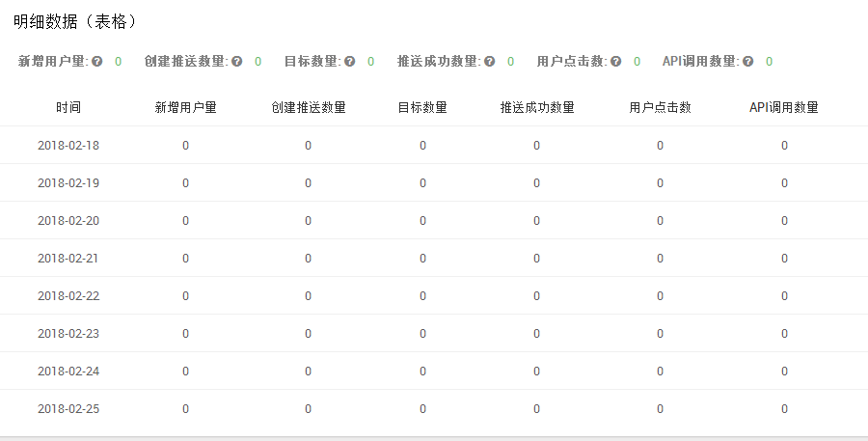
Task: Click green 0 value next to 用户点击数 summary
Action: [637, 62]
